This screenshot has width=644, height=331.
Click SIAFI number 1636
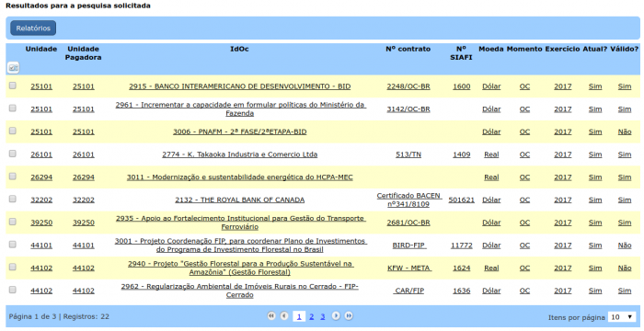coord(461,291)
